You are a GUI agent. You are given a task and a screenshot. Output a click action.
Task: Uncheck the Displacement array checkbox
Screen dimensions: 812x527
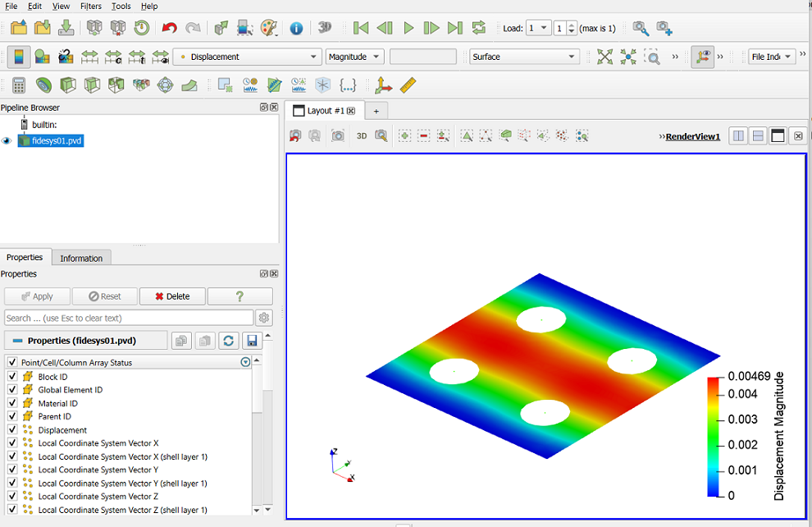(x=12, y=429)
